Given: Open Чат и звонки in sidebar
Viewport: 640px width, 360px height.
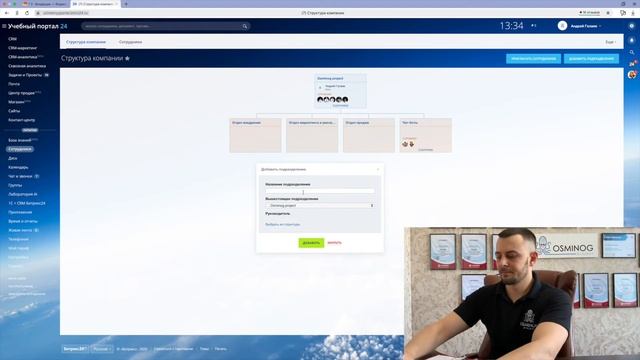Looking at the screenshot, I should (20, 176).
